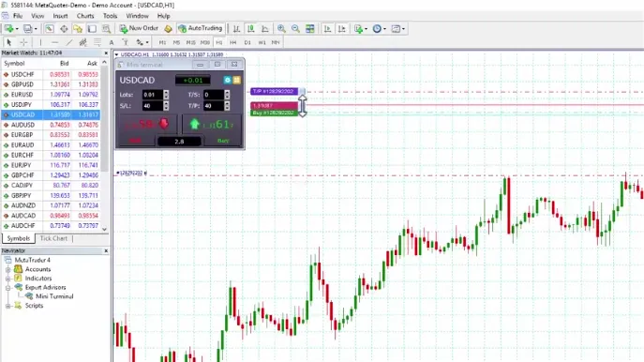Open the Strategy Tester magnifier icon

click(x=106, y=29)
